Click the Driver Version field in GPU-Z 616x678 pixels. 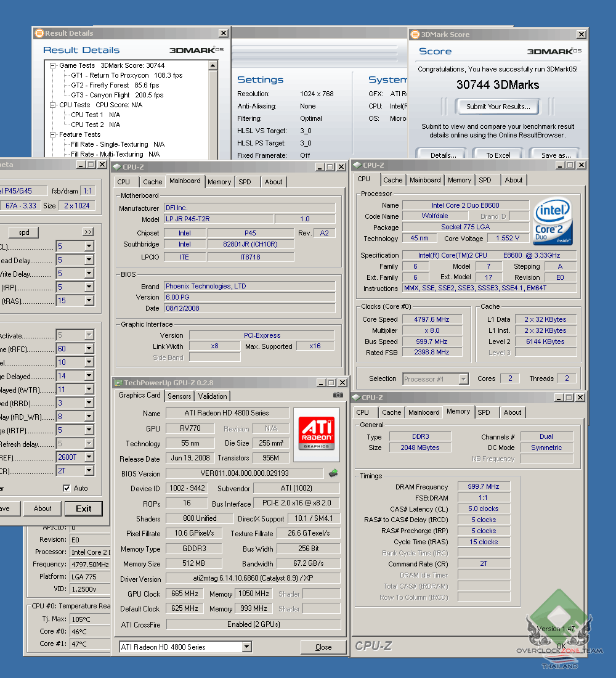pyautogui.click(x=253, y=579)
